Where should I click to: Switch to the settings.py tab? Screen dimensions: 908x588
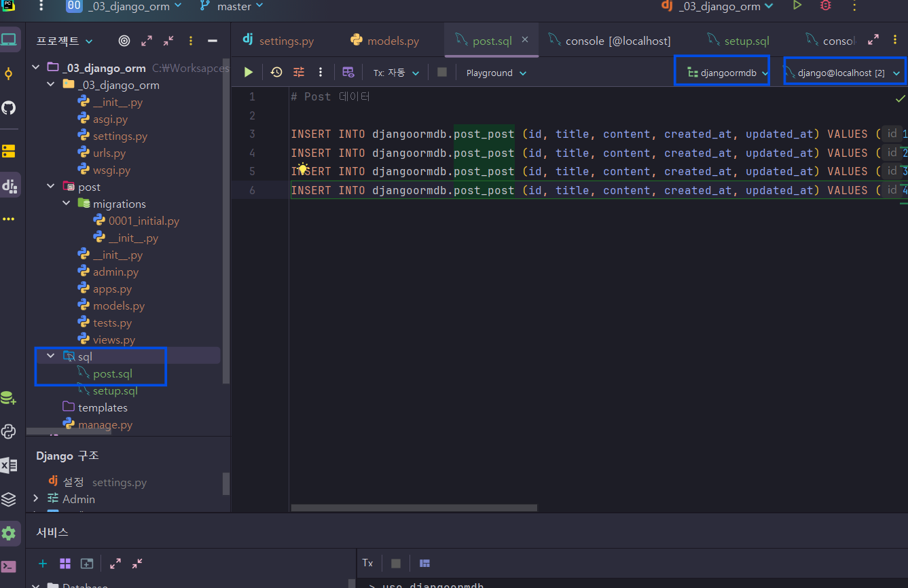(x=278, y=41)
